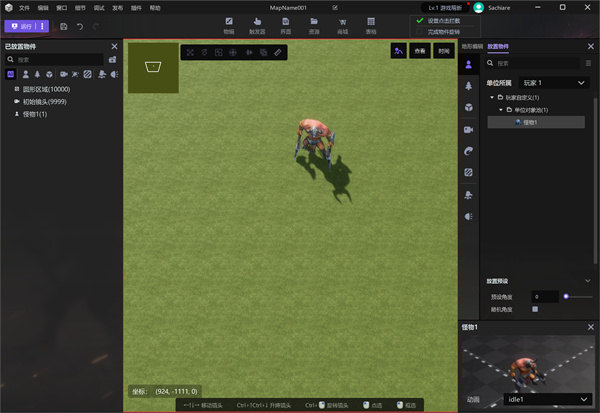
Task: Select the ruler measure tool in viewport
Action: 278,51
